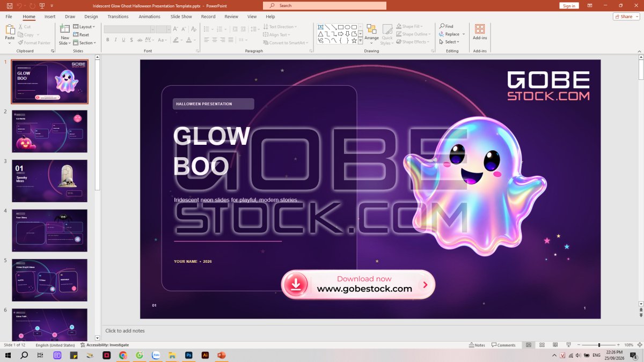Switch to the Insert tab
The image size is (644, 362).
(50, 17)
